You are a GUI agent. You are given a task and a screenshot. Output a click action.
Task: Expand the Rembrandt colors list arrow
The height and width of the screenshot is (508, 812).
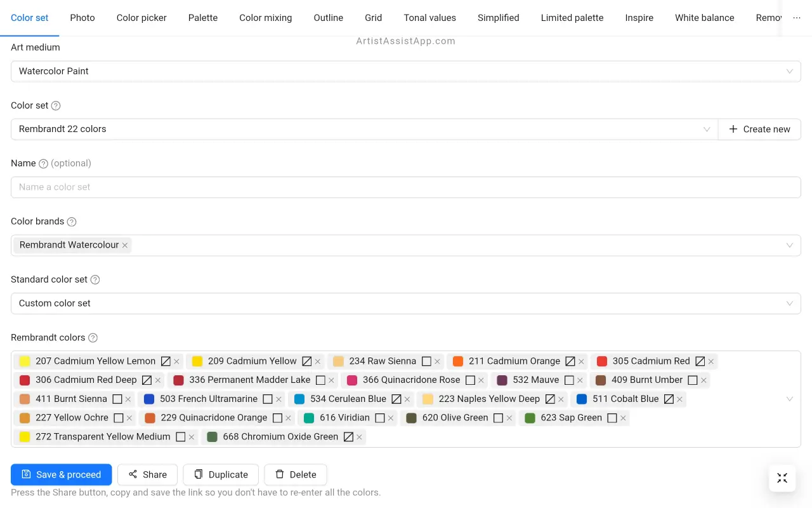pos(790,399)
